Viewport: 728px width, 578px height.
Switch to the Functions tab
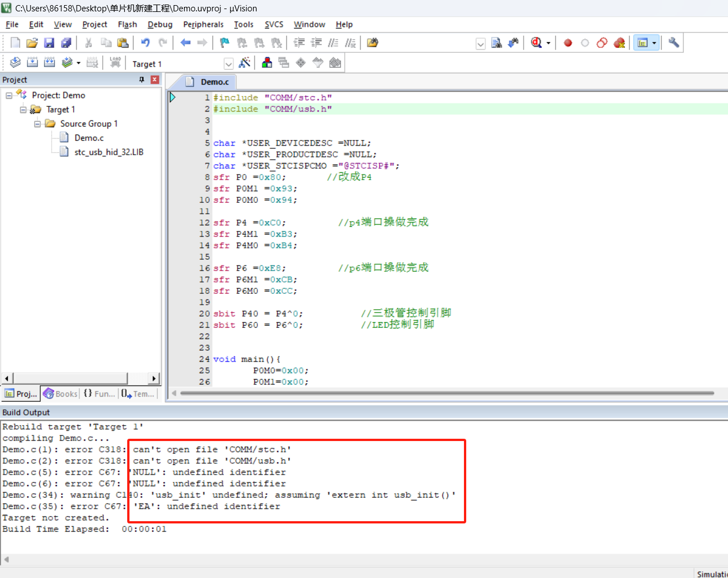[x=99, y=394]
